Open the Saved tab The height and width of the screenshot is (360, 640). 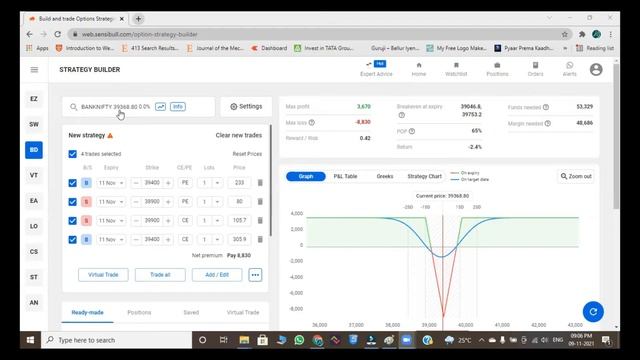pyautogui.click(x=191, y=312)
